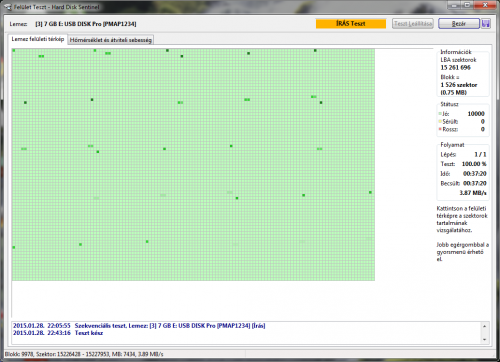Image resolution: width=500 pixels, height=362 pixels.
Task: Click the Teszt progress value 100.00 %
Action: pyautogui.click(x=474, y=164)
